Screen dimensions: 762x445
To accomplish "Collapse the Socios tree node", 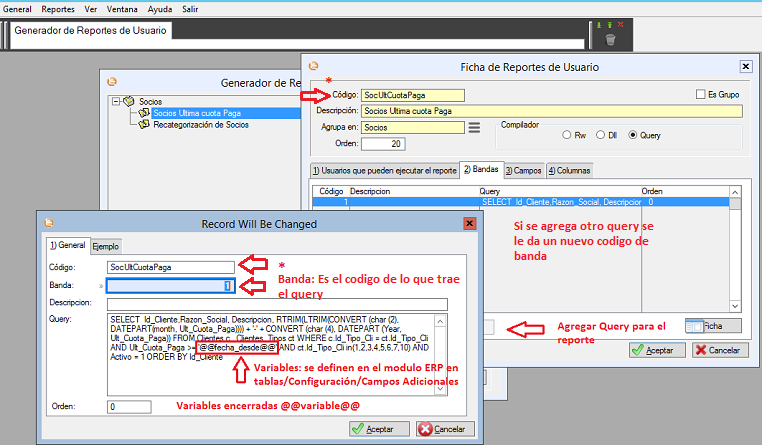I will [117, 101].
